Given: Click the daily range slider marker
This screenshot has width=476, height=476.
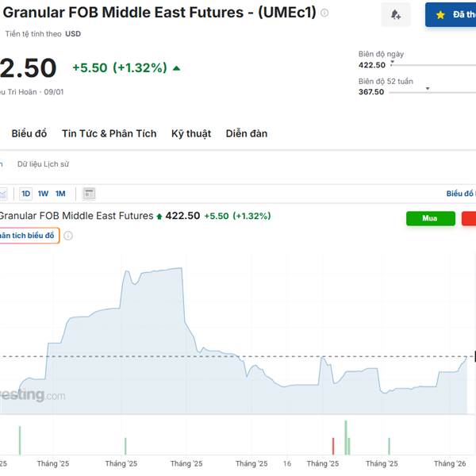Looking at the screenshot, I should click(392, 59).
